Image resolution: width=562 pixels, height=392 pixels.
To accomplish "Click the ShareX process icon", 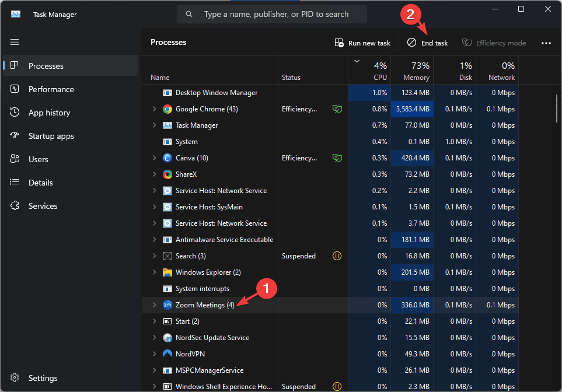I will click(167, 174).
